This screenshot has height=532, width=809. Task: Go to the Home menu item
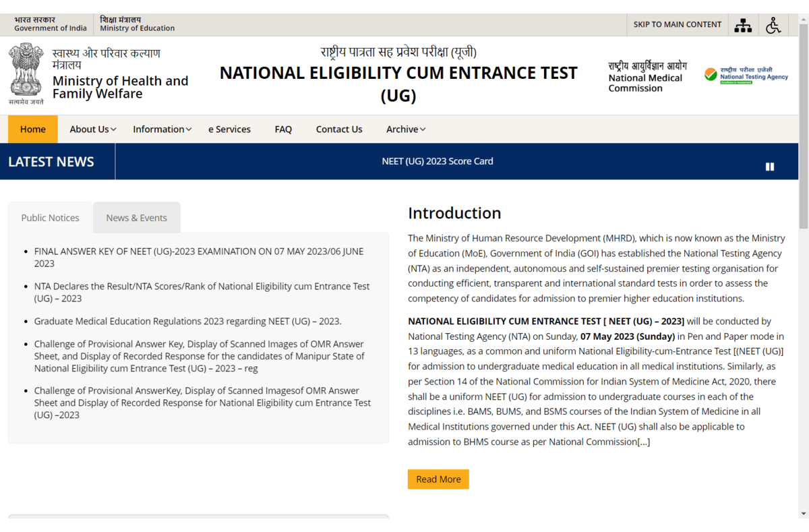(x=33, y=129)
